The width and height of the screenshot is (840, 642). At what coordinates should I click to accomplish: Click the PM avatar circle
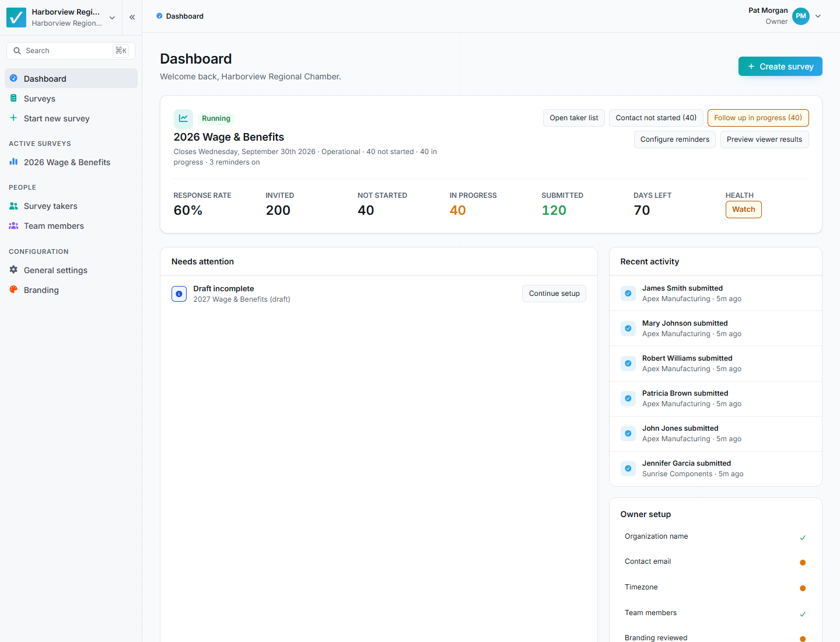point(801,16)
